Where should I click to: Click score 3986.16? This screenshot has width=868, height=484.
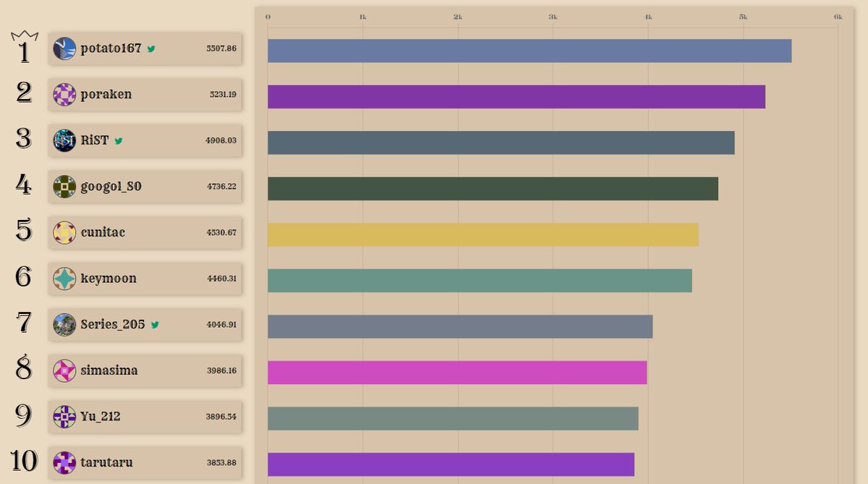click(x=221, y=370)
